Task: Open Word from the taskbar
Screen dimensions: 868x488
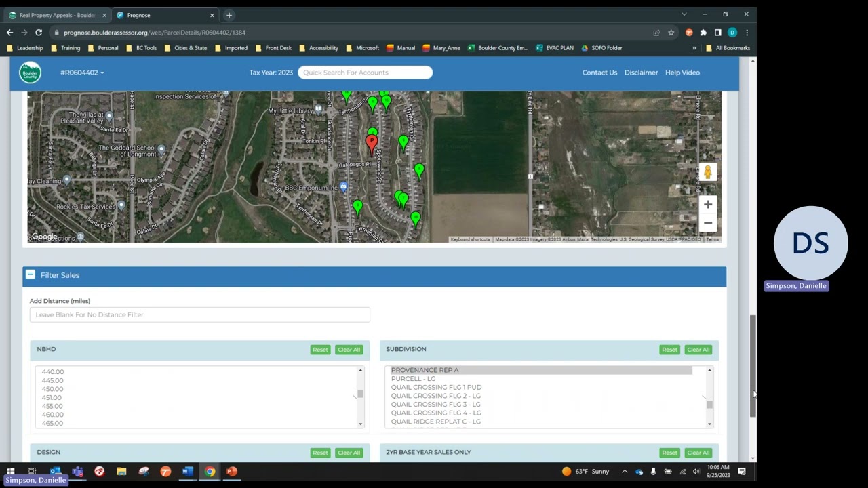Action: tap(188, 471)
